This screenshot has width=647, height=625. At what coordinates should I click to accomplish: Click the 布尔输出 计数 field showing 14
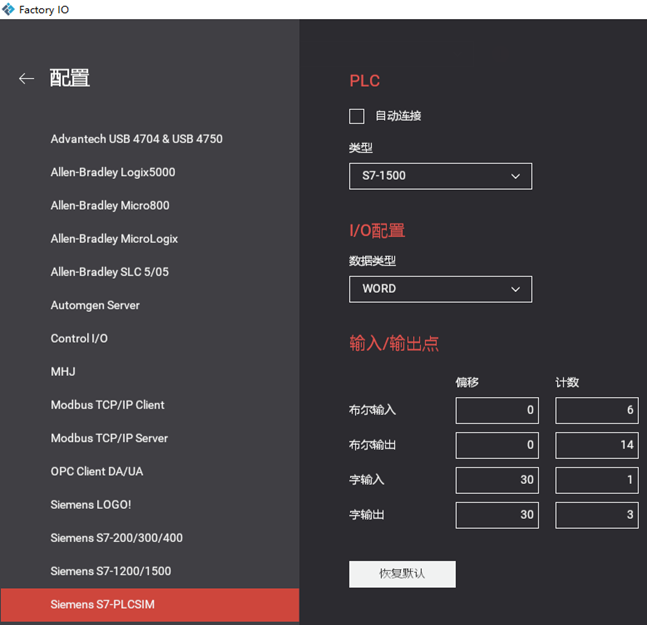point(597,445)
